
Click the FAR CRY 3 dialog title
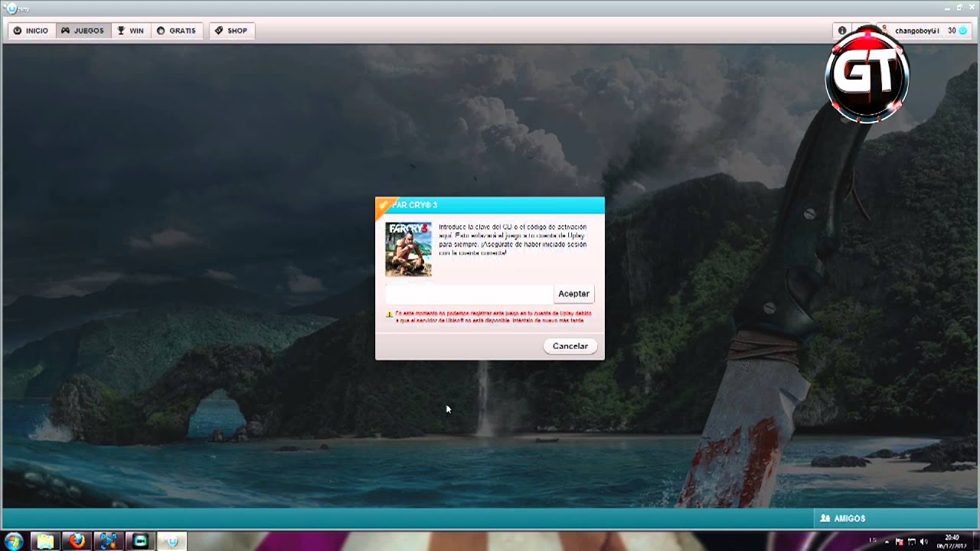coord(414,205)
